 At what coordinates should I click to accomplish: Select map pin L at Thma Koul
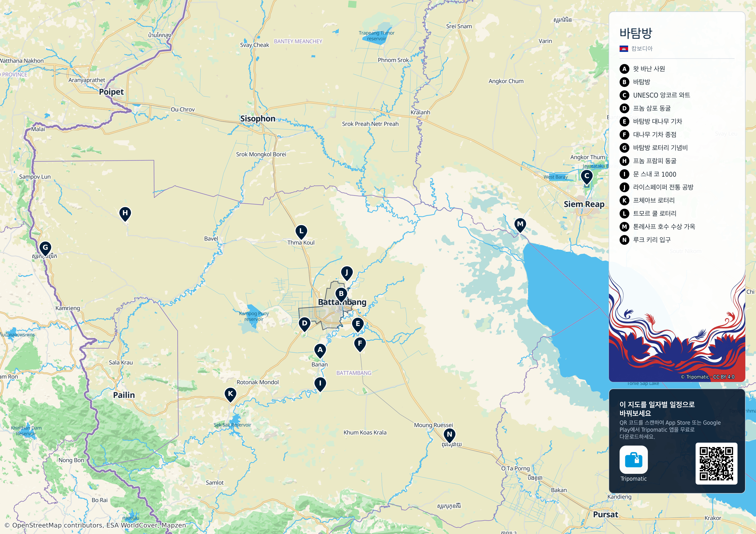301,232
